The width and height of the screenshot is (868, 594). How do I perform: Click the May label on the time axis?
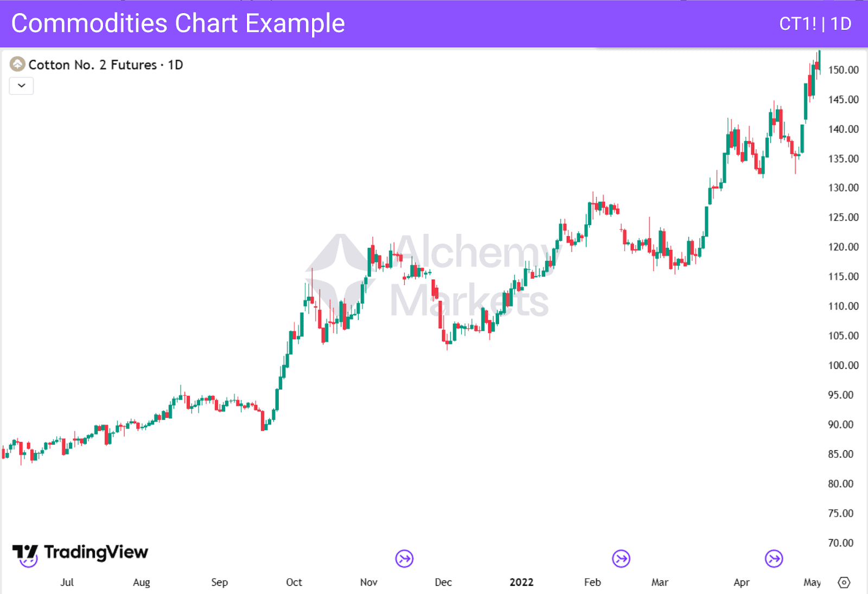coord(813,582)
